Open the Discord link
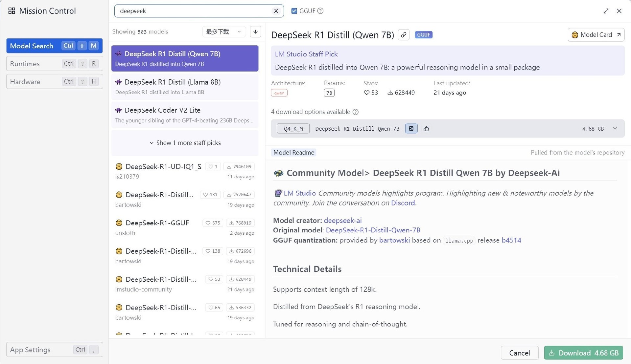This screenshot has height=364, width=631. (x=403, y=203)
